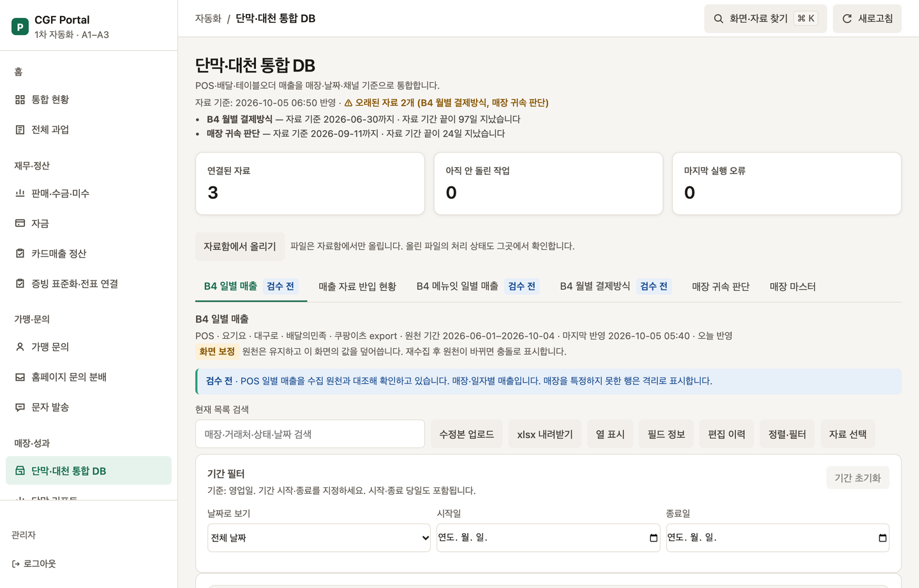The width and height of the screenshot is (919, 588).
Task: Click the 필드 정보 button
Action: 666,434
